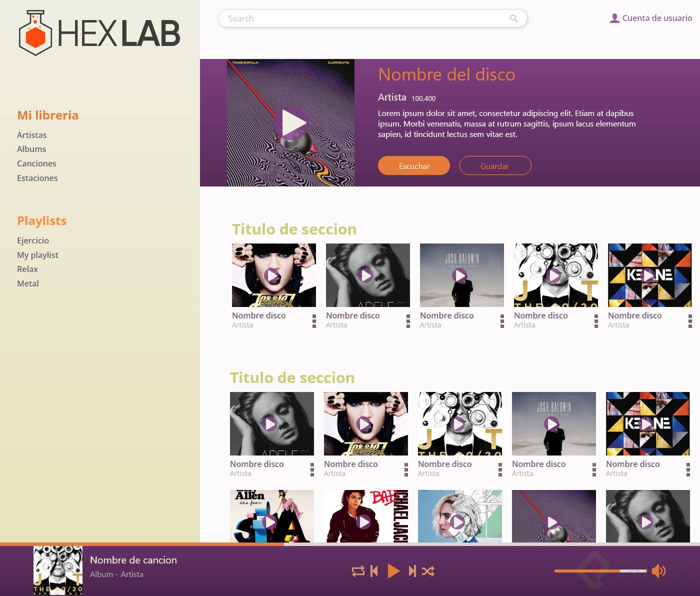
Task: Adjust the volume slider
Action: tap(600, 570)
